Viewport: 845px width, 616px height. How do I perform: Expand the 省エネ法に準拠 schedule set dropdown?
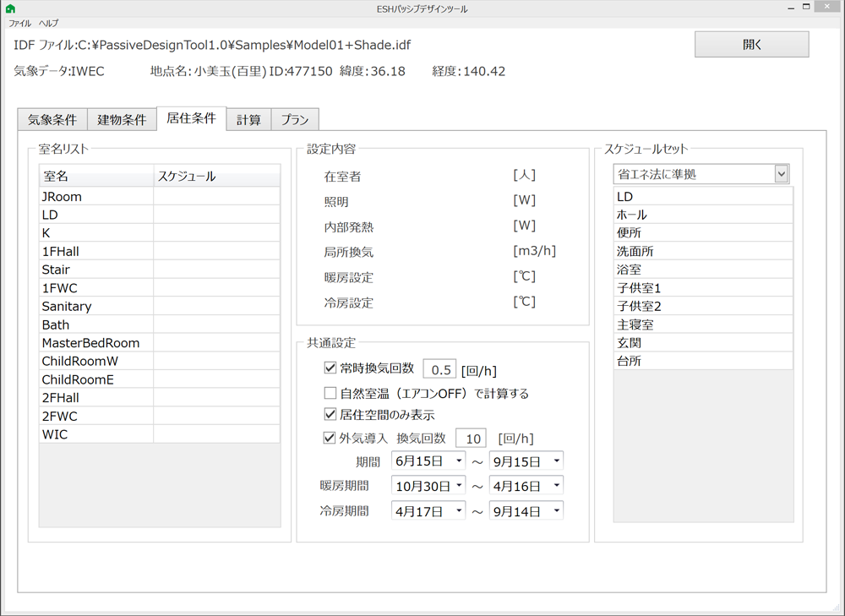[x=782, y=174]
